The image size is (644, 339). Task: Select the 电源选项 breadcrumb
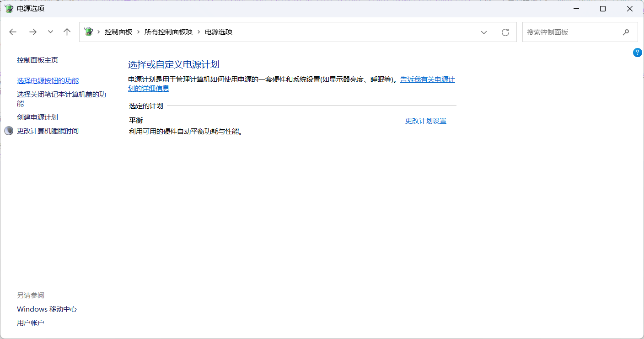219,32
